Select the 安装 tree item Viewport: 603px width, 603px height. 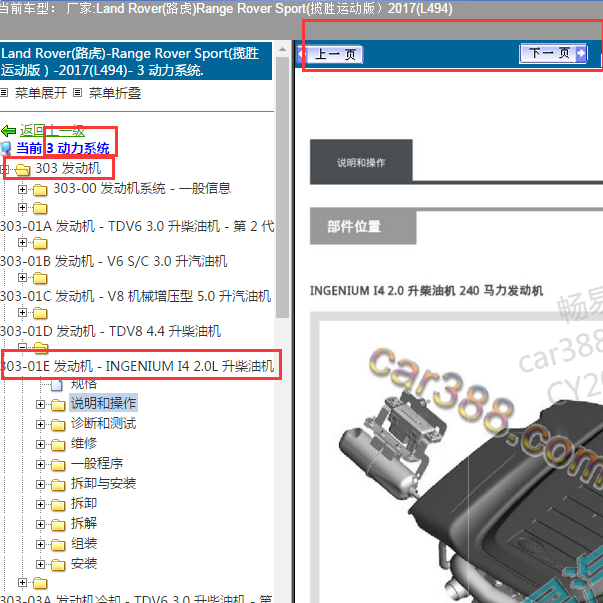pyautogui.click(x=83, y=564)
